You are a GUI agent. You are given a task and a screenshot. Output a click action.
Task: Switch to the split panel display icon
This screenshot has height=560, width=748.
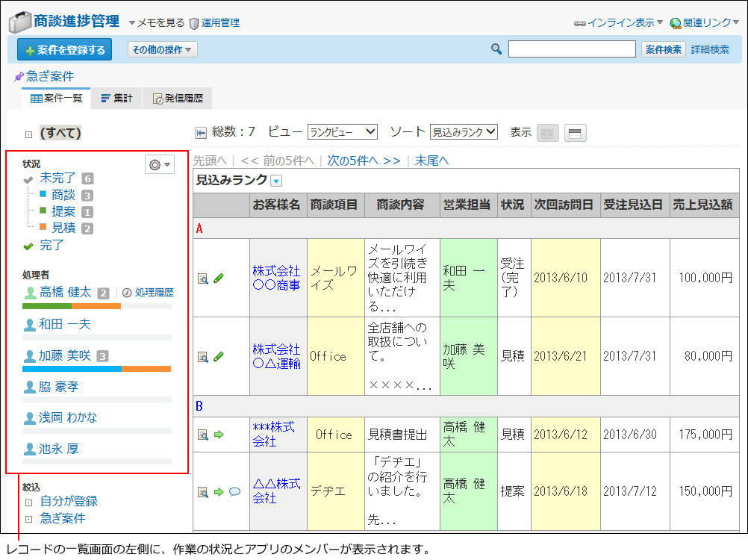[x=548, y=133]
